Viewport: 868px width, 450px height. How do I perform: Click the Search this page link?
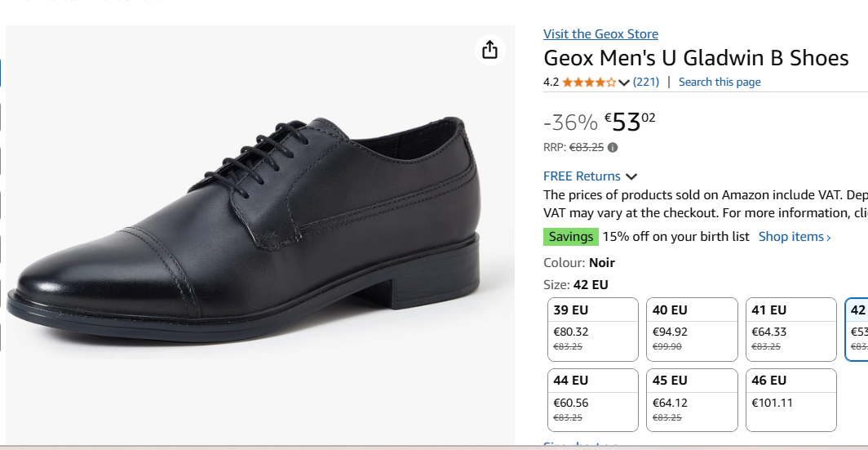(x=719, y=82)
